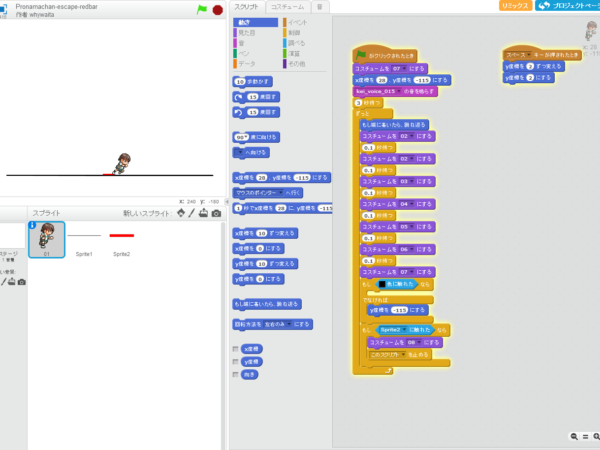600x450 pixels.
Task: Select the 動き block category
Action: (x=255, y=23)
